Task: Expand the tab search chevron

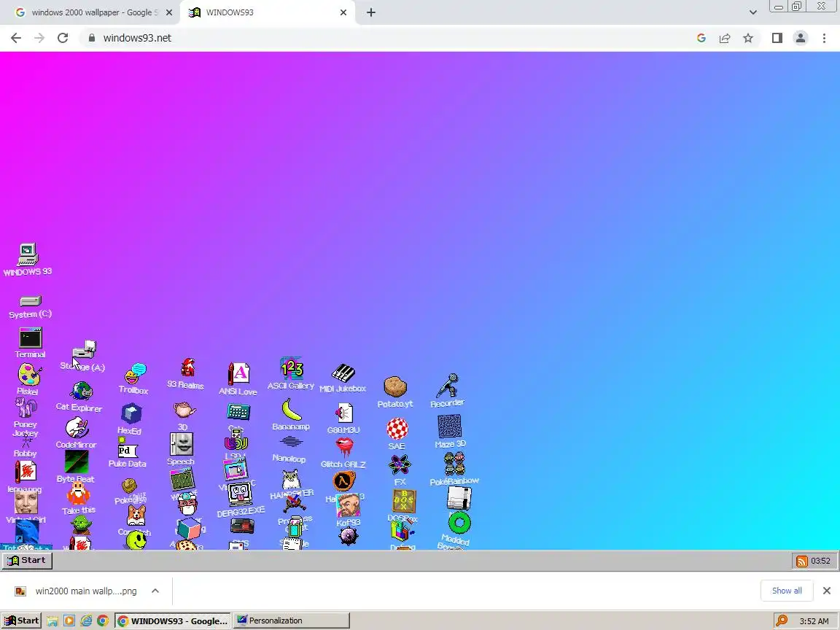Action: pos(752,12)
